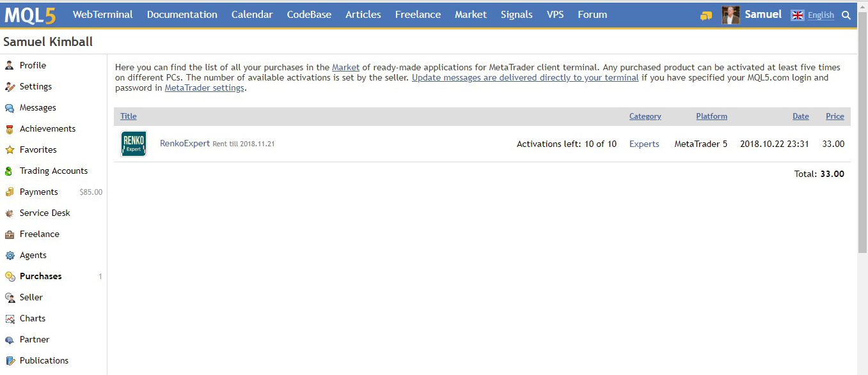This screenshot has height=375, width=868.
Task: Click the MQL5 logo
Action: 30,15
